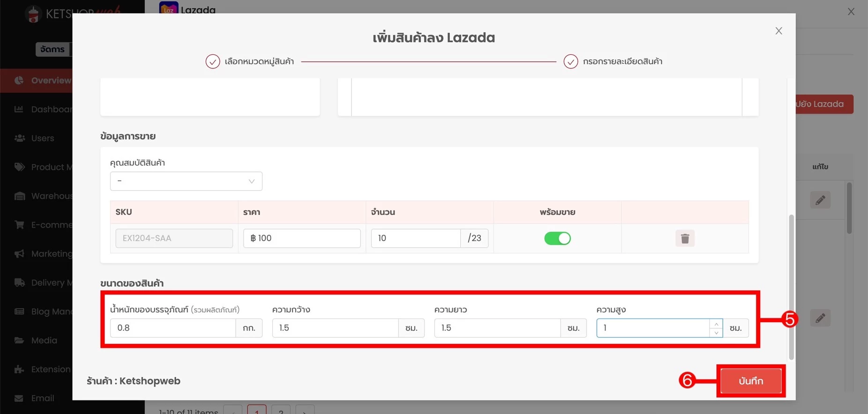Edit the width field in cm

(335, 328)
